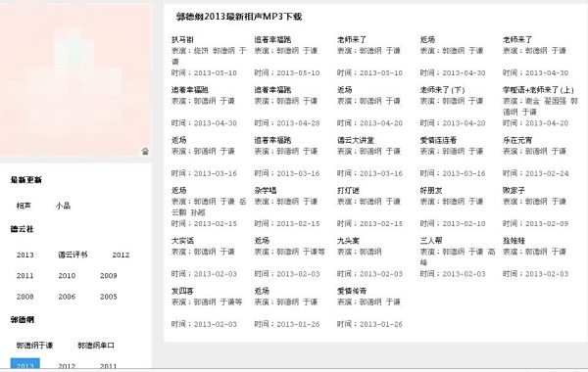Viewport: 588px width, 372px height.
Task: Choose year 2005 under 德云社
Action: tap(109, 297)
